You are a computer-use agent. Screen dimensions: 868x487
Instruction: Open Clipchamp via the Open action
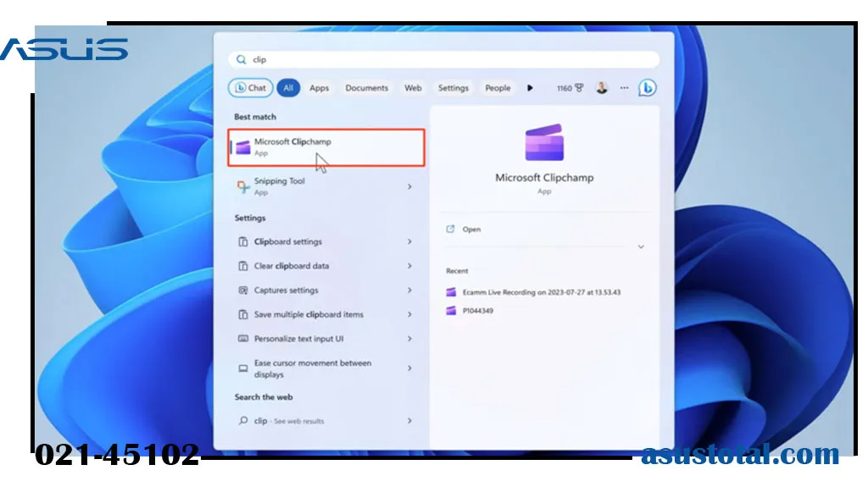pyautogui.click(x=471, y=230)
